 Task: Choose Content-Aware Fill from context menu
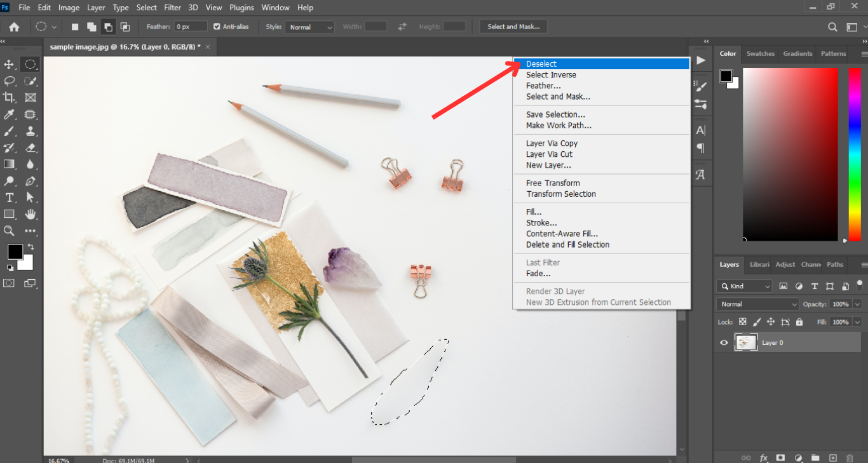(562, 234)
